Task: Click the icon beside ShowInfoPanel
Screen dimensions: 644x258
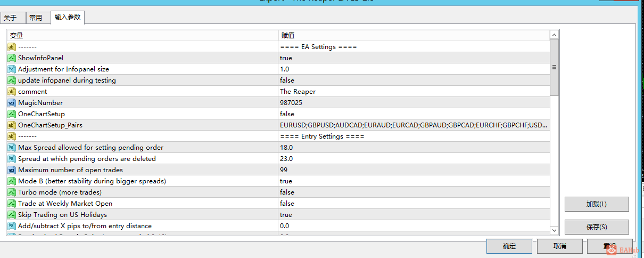Action: pyautogui.click(x=12, y=58)
